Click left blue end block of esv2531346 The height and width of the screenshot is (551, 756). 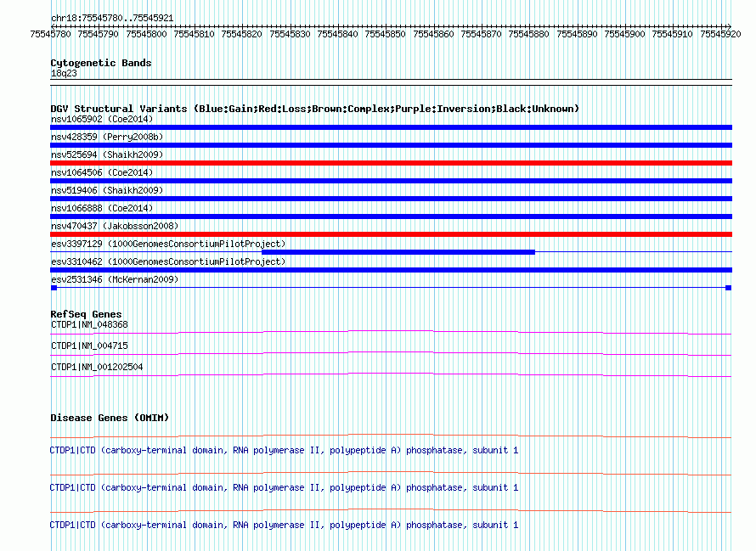click(x=54, y=288)
